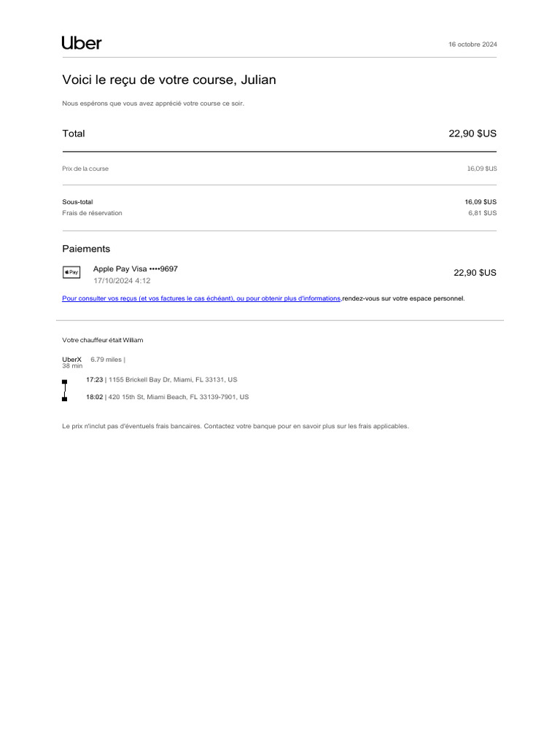Click the Frais de réservation amount 6,81 $US
The width and height of the screenshot is (560, 747).
(x=483, y=213)
